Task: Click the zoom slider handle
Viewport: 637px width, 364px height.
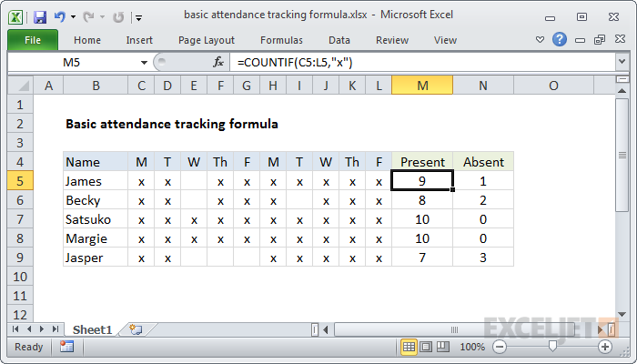Action: click(x=552, y=347)
